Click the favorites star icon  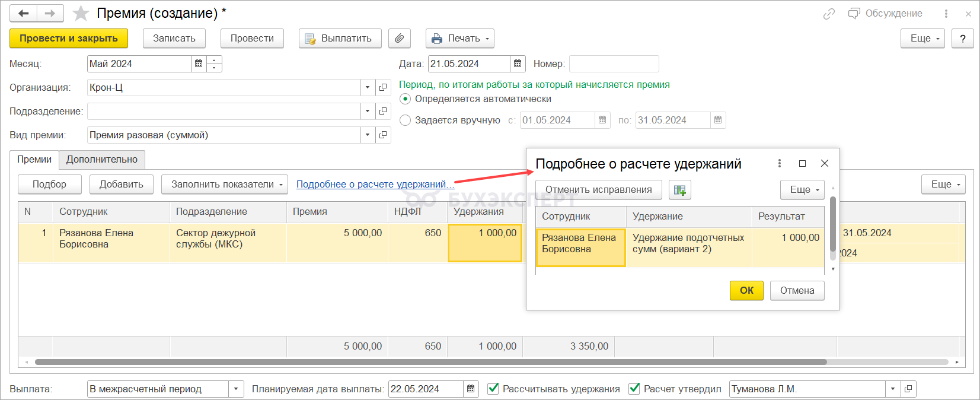[81, 13]
